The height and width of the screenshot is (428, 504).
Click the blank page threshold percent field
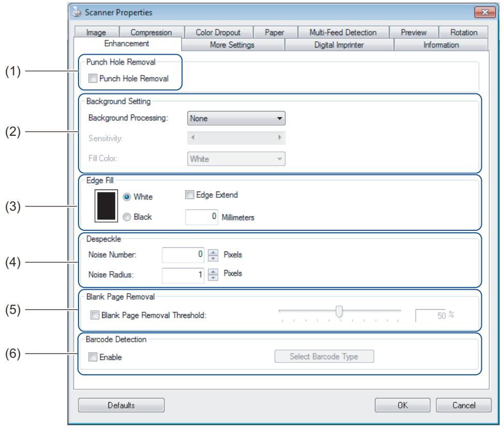[x=431, y=315]
